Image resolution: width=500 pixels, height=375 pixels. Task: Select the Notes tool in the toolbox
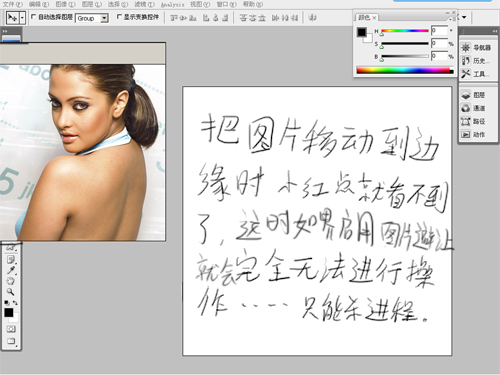(11, 259)
